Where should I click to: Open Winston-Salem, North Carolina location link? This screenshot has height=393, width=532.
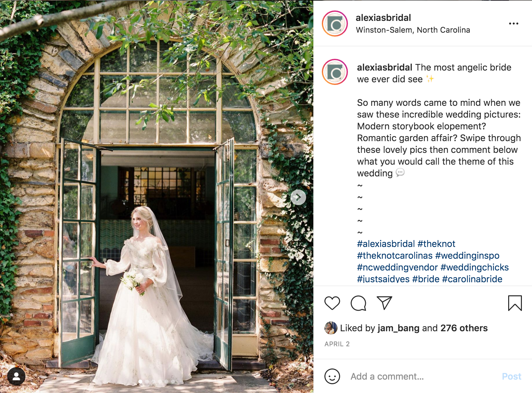(413, 30)
